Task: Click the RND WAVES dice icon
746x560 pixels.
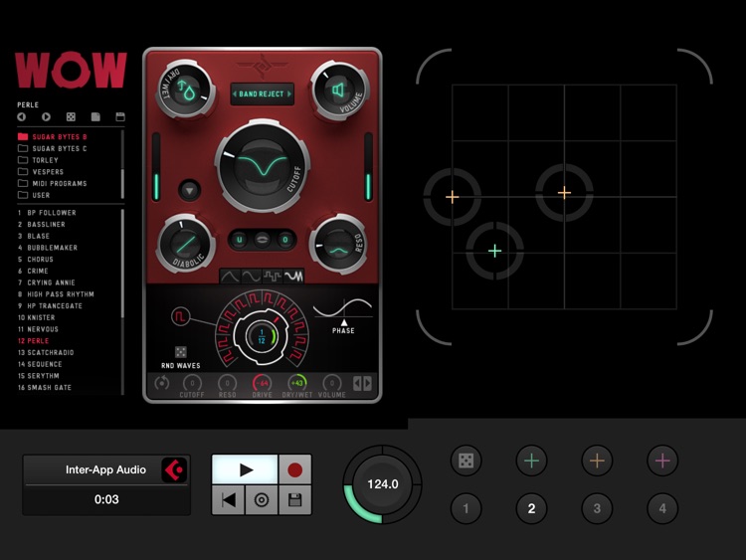Action: click(x=181, y=351)
